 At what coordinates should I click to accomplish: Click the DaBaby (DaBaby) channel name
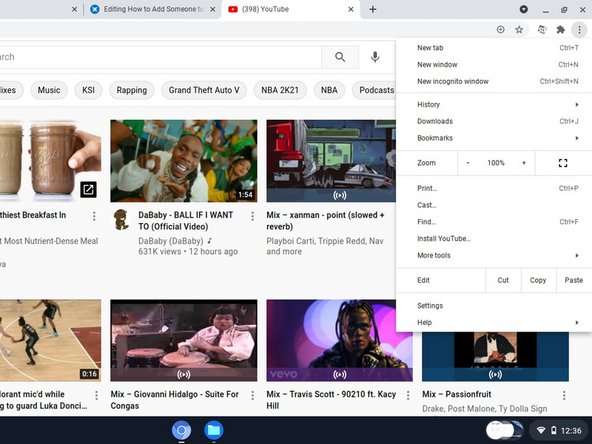pyautogui.click(x=171, y=241)
